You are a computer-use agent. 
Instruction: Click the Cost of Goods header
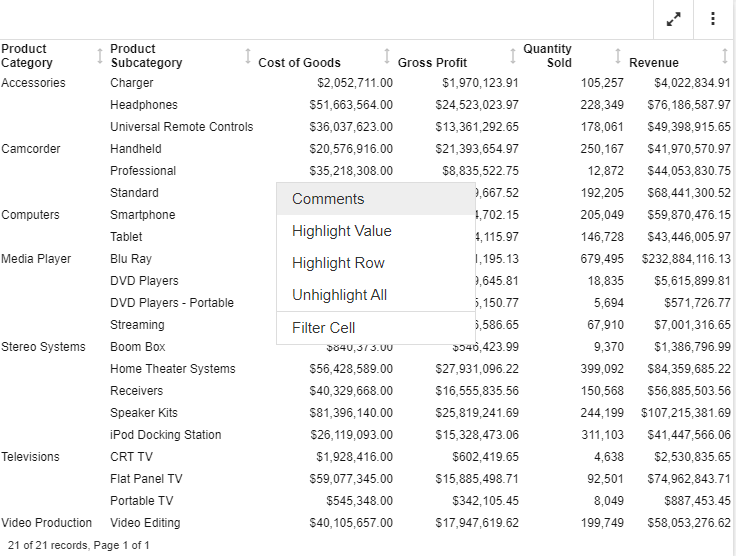click(x=299, y=62)
